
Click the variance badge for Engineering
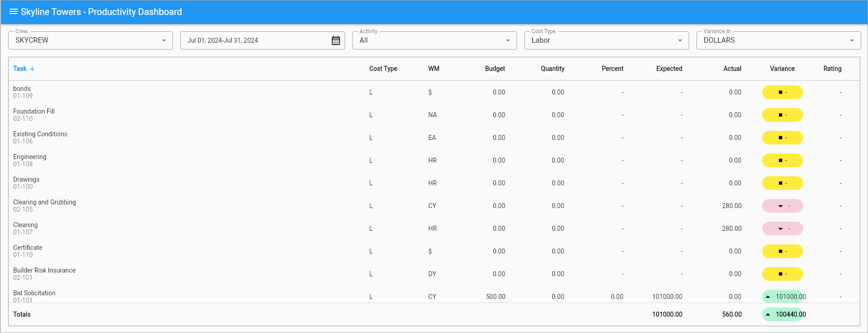tap(782, 160)
